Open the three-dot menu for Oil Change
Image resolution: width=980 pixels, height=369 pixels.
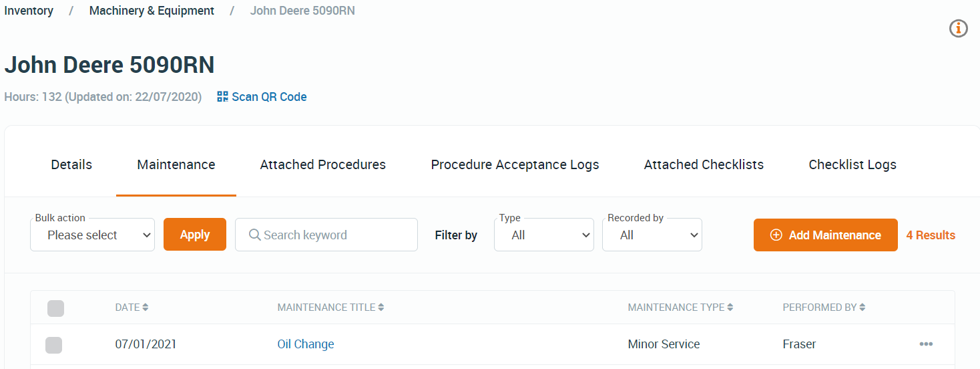click(x=926, y=344)
